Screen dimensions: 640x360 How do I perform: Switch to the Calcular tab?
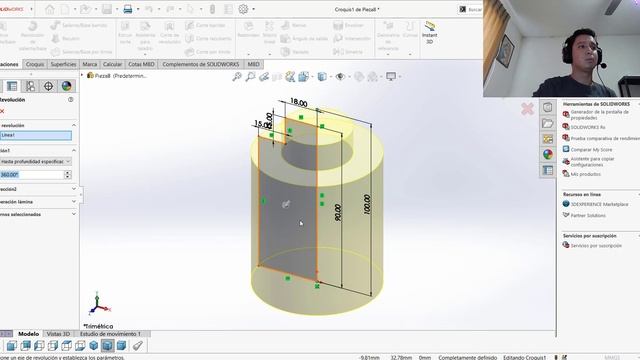[x=112, y=64]
